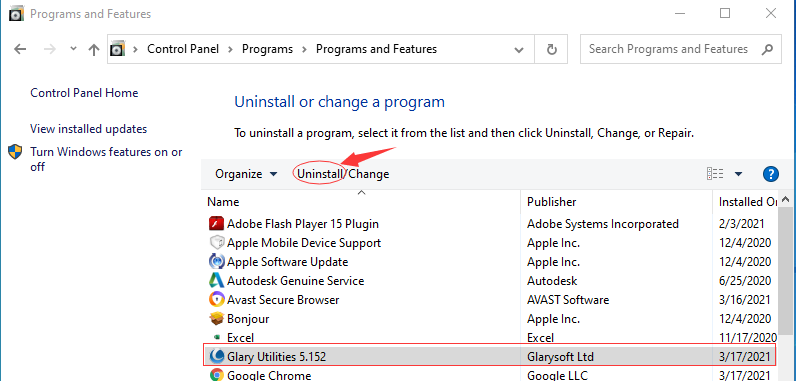Click the Autodesk publisher cell

[552, 281]
